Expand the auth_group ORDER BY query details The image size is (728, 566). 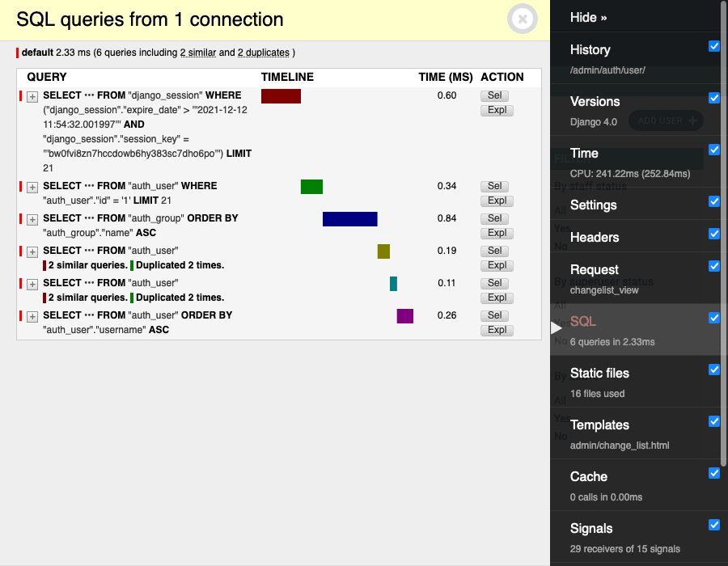[x=32, y=218]
